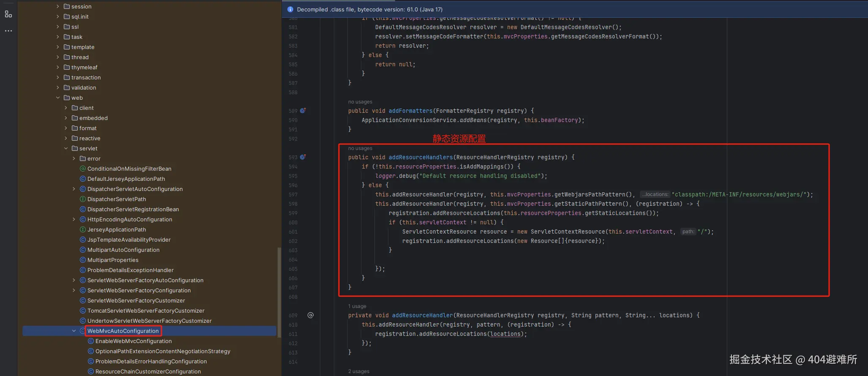Click the override gutter icon at line 593
This screenshot has height=376, width=868.
point(303,157)
